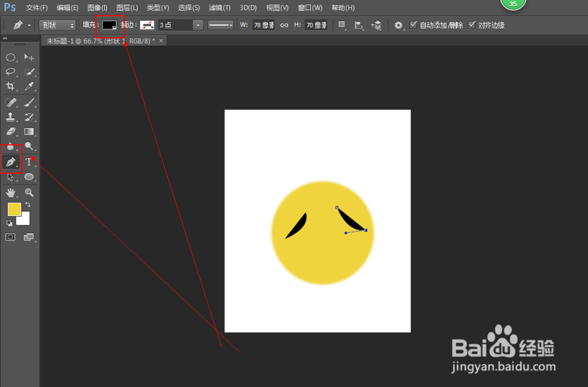Image resolution: width=588 pixels, height=387 pixels.
Task: Select the Crop tool
Action: (11, 86)
